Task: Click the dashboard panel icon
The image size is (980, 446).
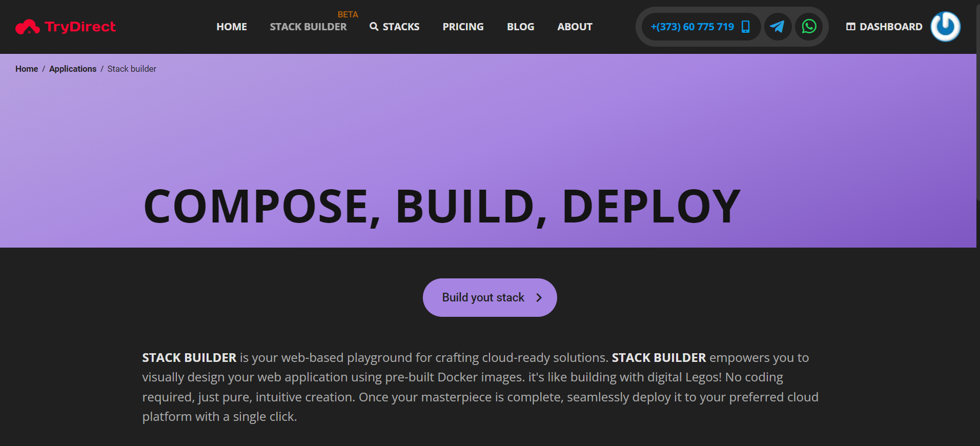Action: pos(851,27)
